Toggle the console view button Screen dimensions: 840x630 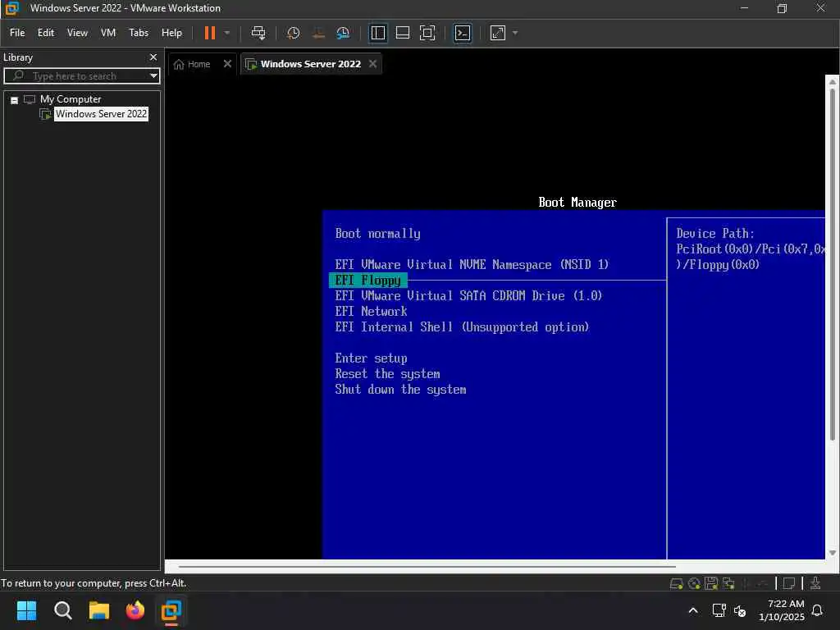[x=463, y=33]
